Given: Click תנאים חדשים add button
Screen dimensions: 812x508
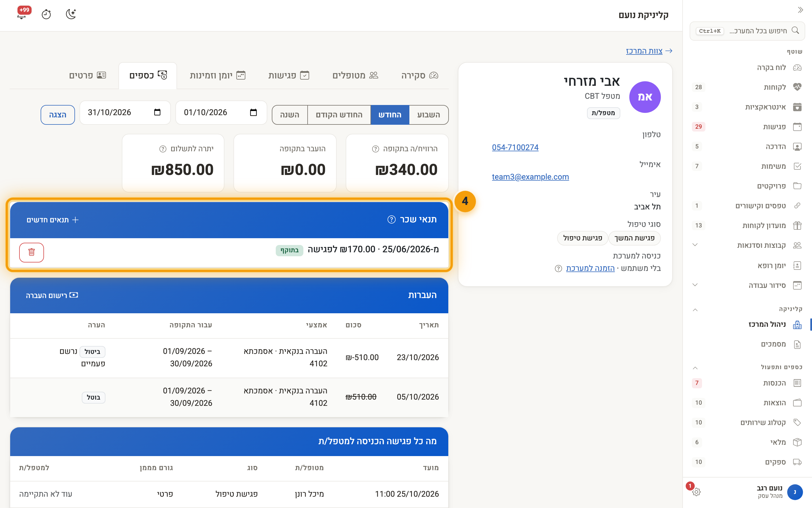Looking at the screenshot, I should pyautogui.click(x=52, y=220).
